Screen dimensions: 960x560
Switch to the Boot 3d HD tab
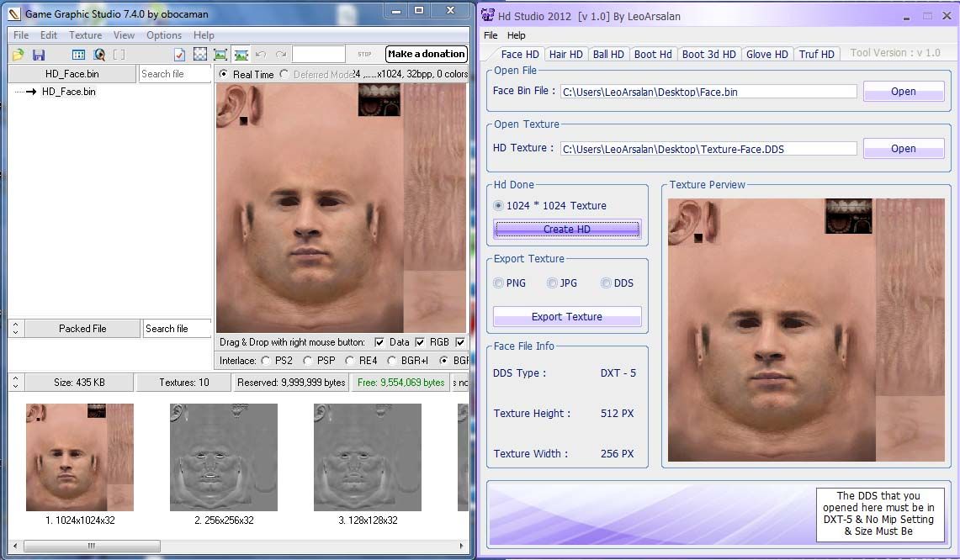(x=708, y=54)
